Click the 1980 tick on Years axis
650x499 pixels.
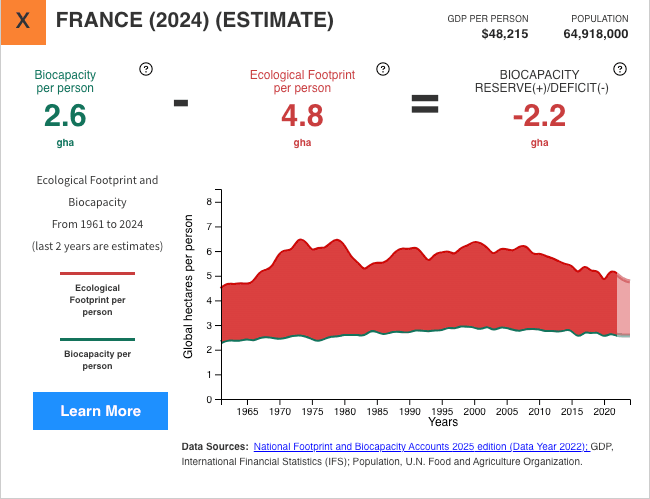[345, 411]
